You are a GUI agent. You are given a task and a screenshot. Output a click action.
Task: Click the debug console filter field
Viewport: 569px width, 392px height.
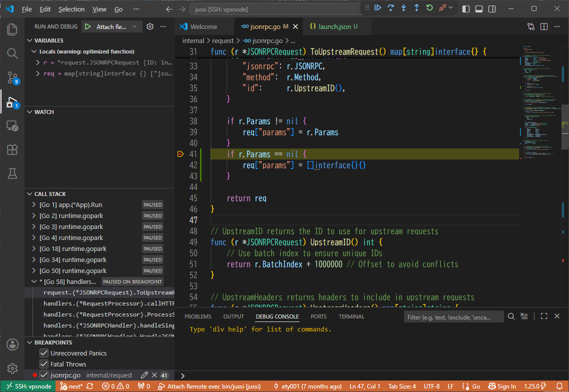453,317
